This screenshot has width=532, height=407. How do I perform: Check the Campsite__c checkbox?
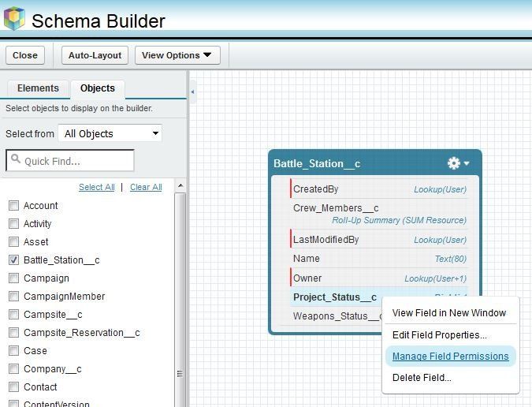(x=13, y=315)
